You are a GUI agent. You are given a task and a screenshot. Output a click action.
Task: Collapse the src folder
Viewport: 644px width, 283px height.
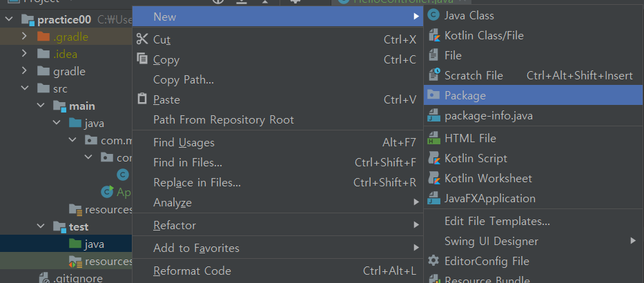[25, 88]
